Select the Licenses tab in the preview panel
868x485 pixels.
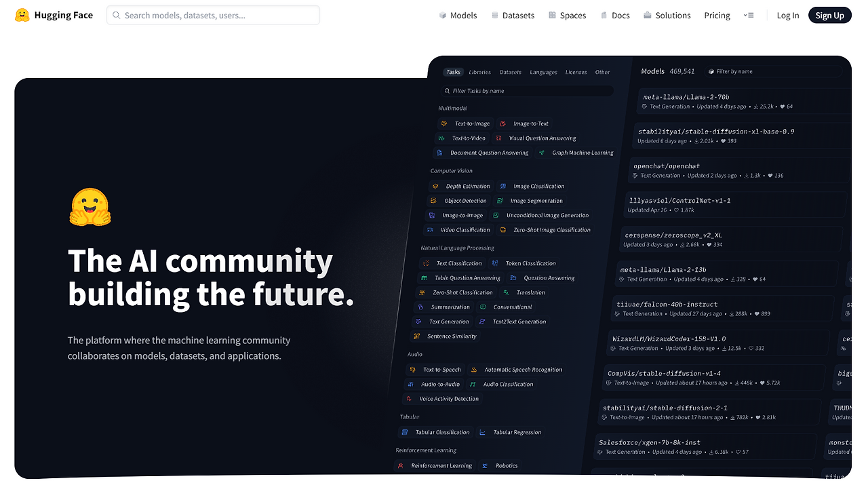point(576,72)
